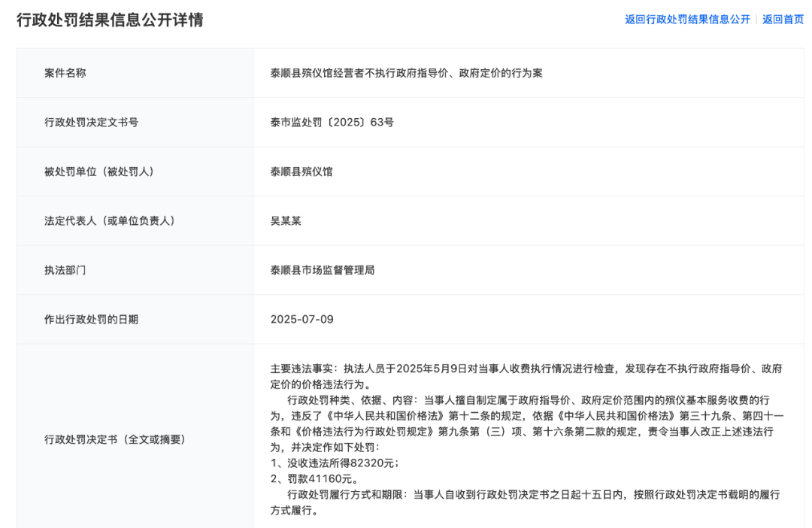Image resolution: width=812 pixels, height=528 pixels.
Task: Click the page title 行政处罚结果信息公开详情
Action: [110, 20]
